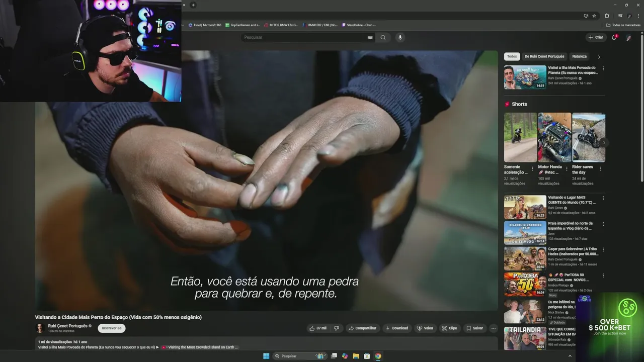Open channel avatar under the video title
Viewport: 644px width, 362px height.
39,328
